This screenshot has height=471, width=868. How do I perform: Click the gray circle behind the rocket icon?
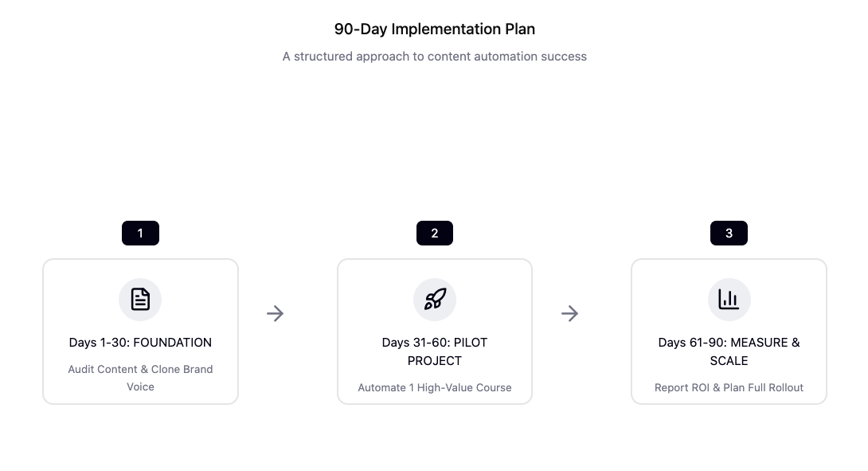pyautogui.click(x=435, y=299)
